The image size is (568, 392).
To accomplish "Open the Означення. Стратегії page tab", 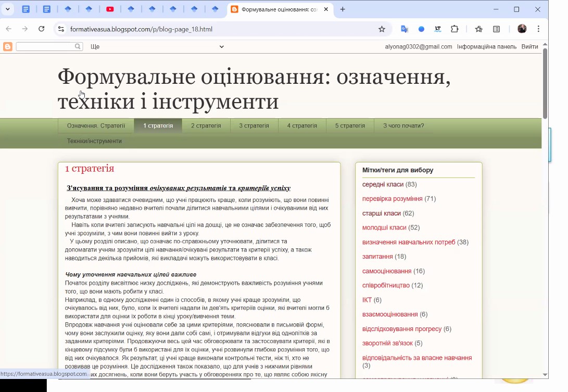I will click(x=96, y=125).
